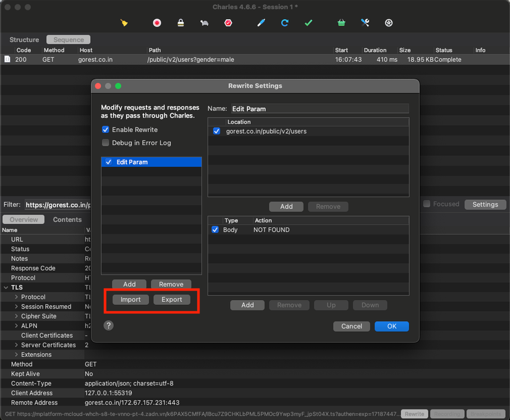Image resolution: width=510 pixels, height=420 pixels.
Task: Click the Repeat request arrow icon
Action: point(285,23)
